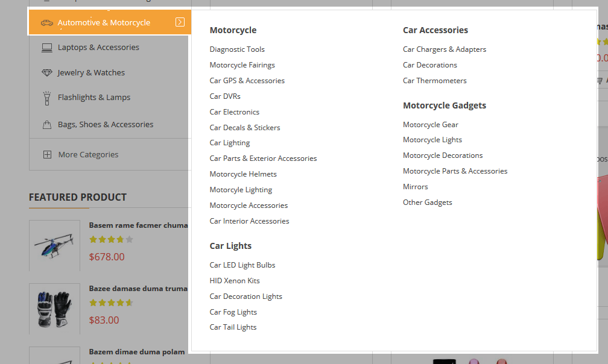The height and width of the screenshot is (364, 608).
Task: Open product Bazee damase duma truma
Action: coord(138,289)
